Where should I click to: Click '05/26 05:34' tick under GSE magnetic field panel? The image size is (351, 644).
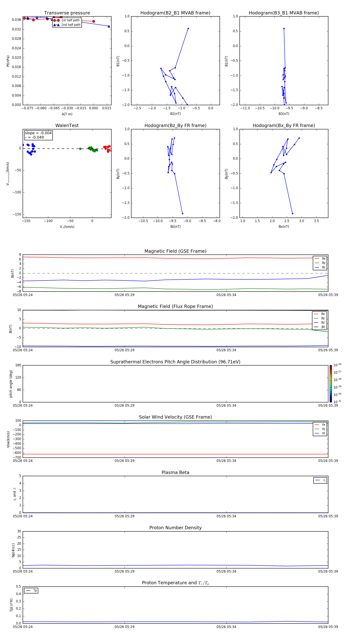tap(226, 295)
